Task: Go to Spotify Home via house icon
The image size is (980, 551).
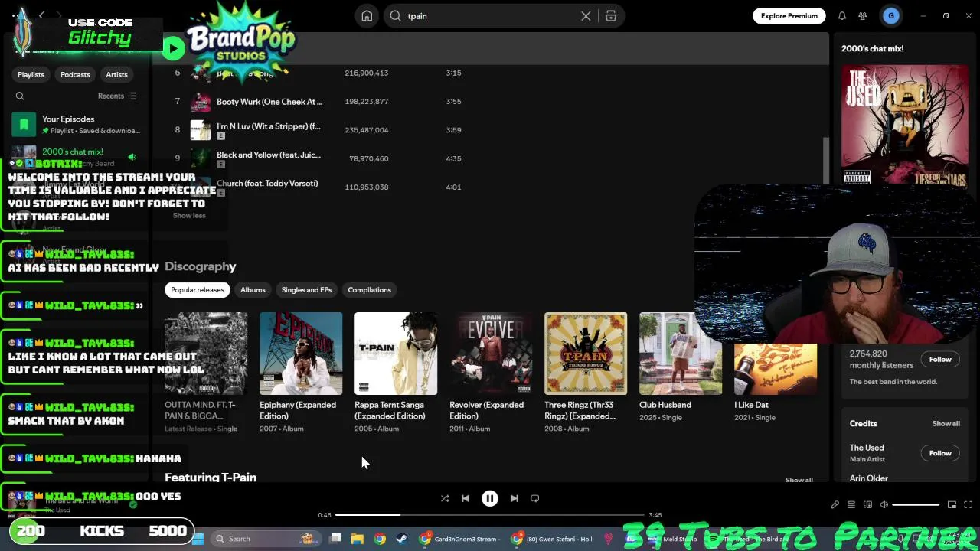Action: tap(367, 16)
